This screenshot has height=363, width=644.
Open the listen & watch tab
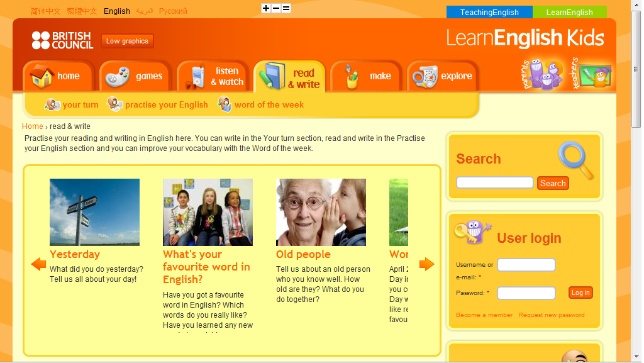tap(213, 76)
